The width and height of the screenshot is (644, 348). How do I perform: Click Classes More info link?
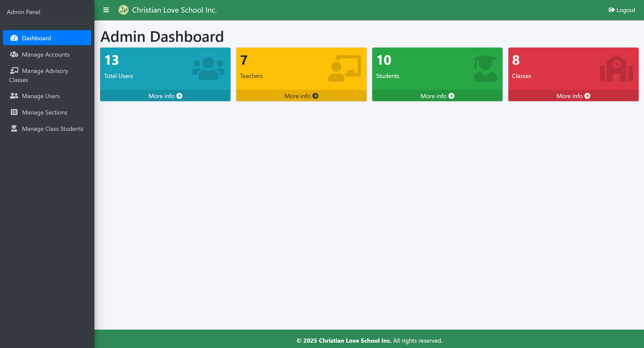pyautogui.click(x=573, y=96)
